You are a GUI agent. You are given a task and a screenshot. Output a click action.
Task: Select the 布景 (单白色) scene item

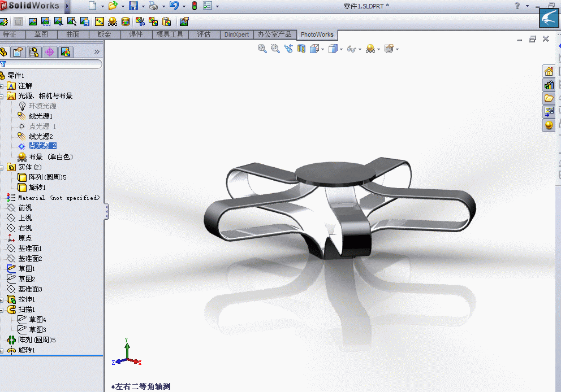[x=51, y=157]
